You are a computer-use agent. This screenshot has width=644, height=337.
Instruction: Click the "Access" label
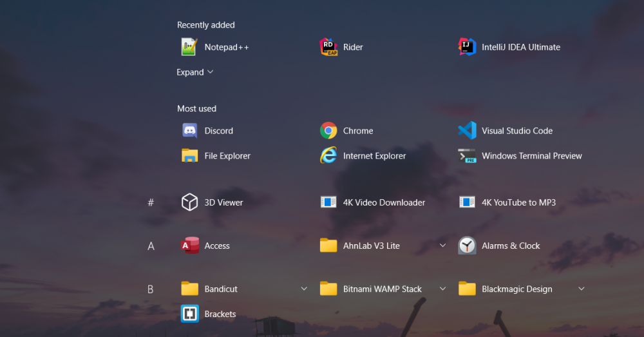(x=217, y=246)
